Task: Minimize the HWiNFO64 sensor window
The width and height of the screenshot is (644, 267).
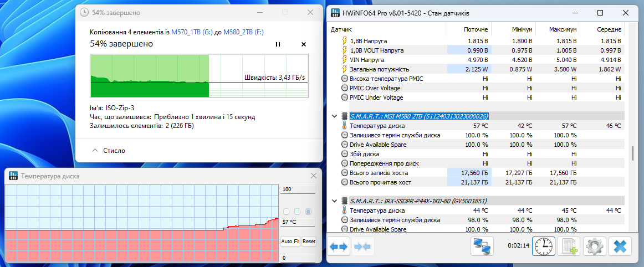Action: [x=575, y=13]
